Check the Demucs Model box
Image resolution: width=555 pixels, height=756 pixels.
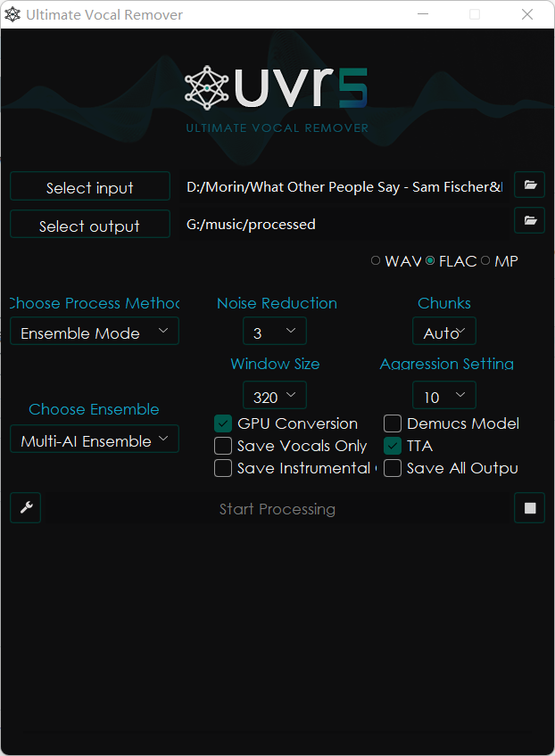click(392, 423)
